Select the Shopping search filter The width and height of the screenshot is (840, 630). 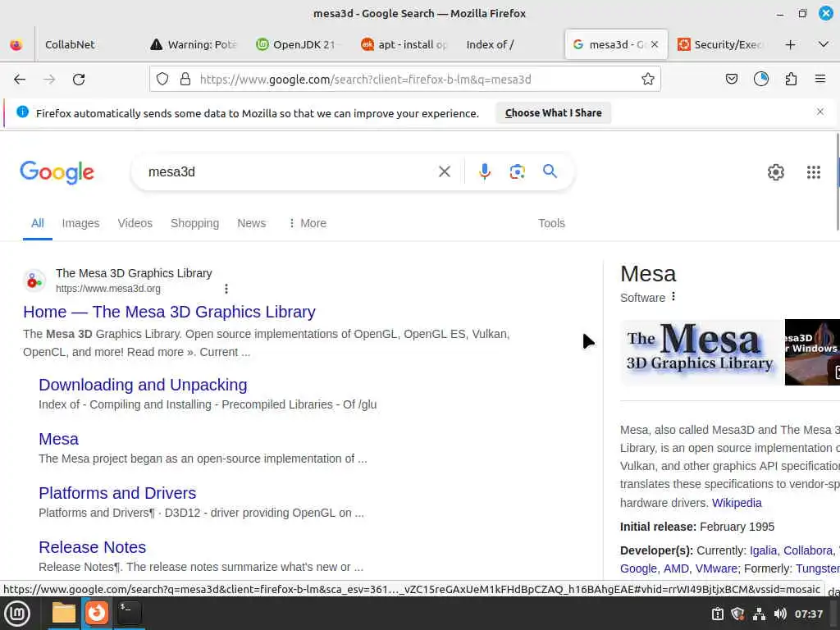coord(194,223)
